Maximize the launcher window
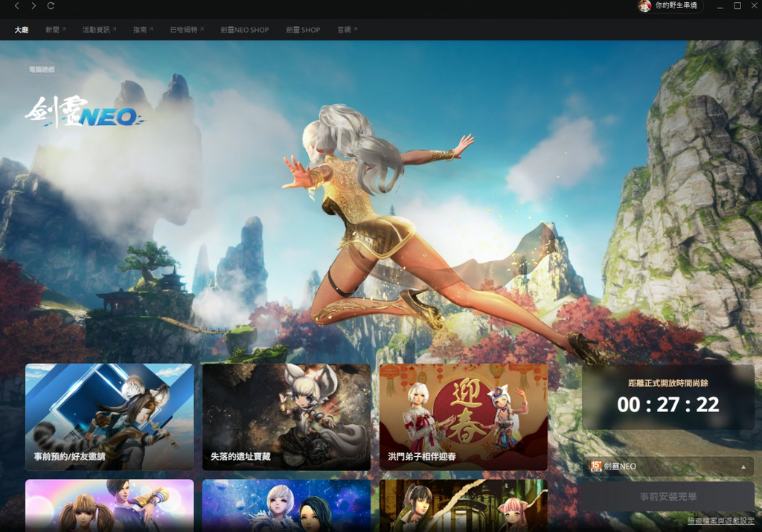The width and height of the screenshot is (762, 532). (x=737, y=6)
